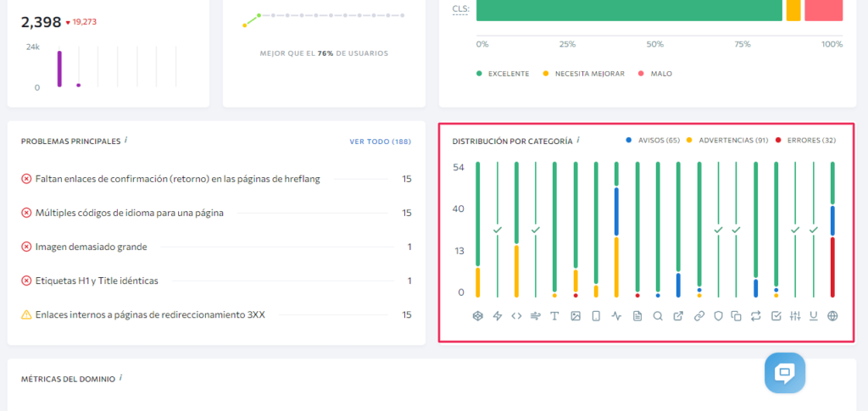Screen dimensions: 868x411
Task: Click the 2,398 value
Action: (41, 22)
